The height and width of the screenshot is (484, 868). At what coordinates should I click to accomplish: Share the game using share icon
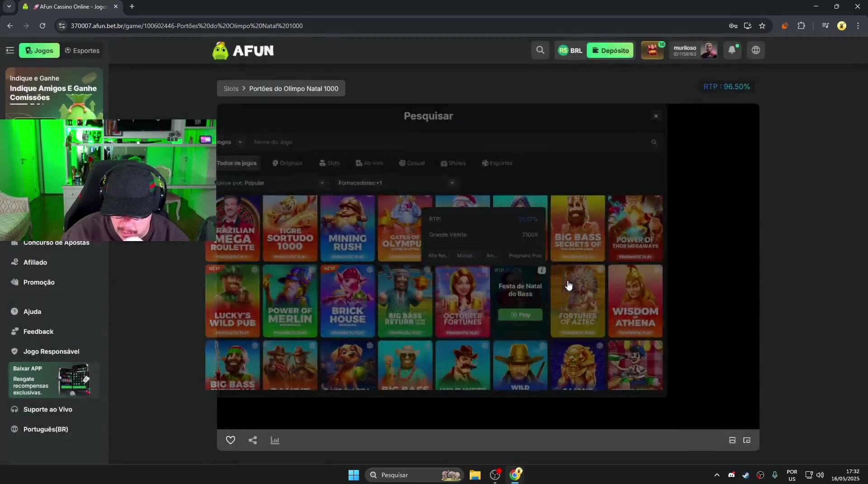click(x=253, y=440)
